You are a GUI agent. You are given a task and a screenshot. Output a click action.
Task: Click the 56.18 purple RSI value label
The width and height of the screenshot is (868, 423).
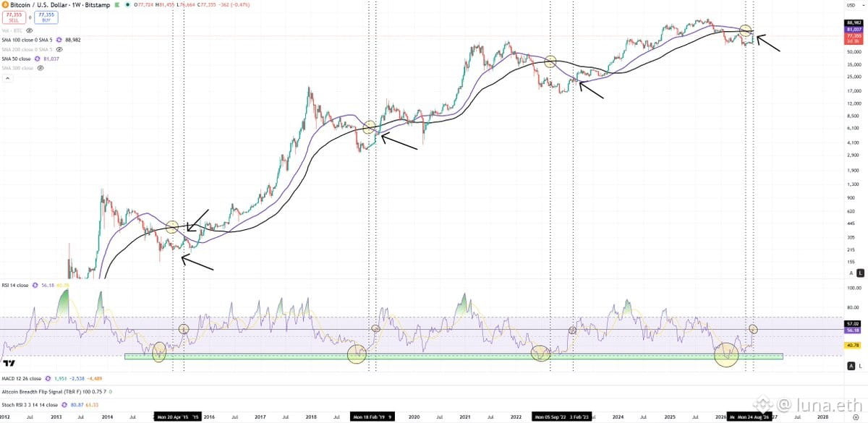(x=854, y=330)
